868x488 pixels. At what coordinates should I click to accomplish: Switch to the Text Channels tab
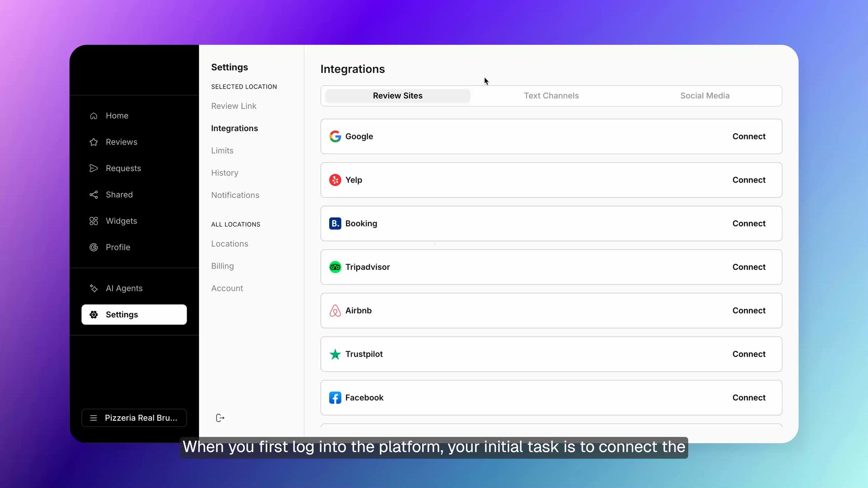552,95
